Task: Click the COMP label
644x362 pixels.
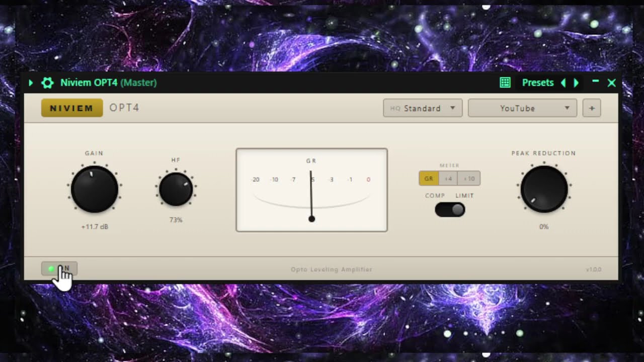Action: tap(435, 196)
